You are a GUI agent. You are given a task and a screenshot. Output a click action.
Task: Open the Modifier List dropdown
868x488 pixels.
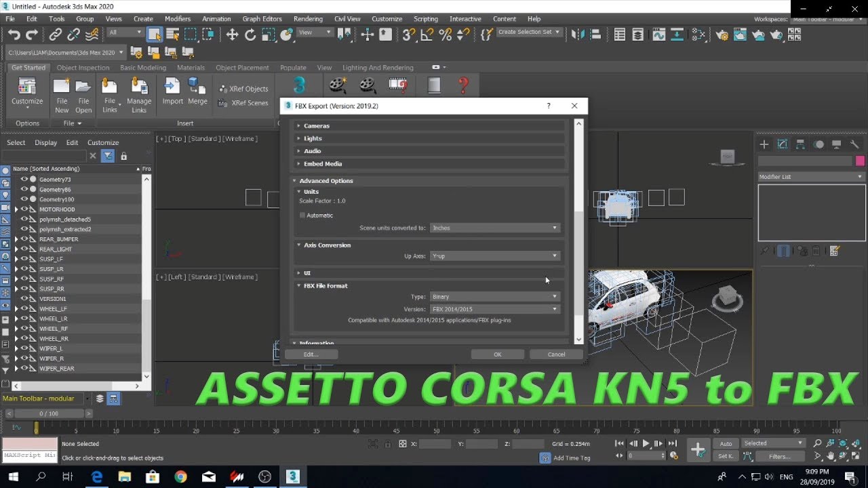[811, 177]
